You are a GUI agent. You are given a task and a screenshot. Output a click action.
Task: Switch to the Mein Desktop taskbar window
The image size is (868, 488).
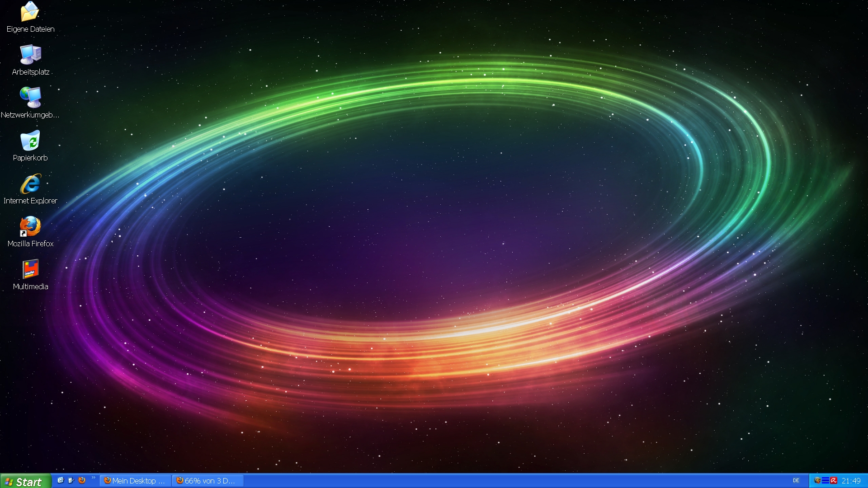tap(136, 481)
